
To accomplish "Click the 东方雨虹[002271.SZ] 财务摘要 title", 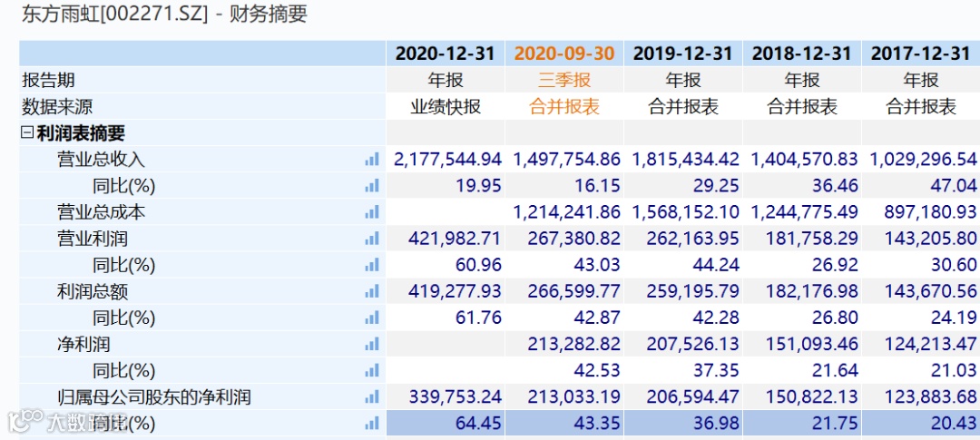I will [164, 15].
